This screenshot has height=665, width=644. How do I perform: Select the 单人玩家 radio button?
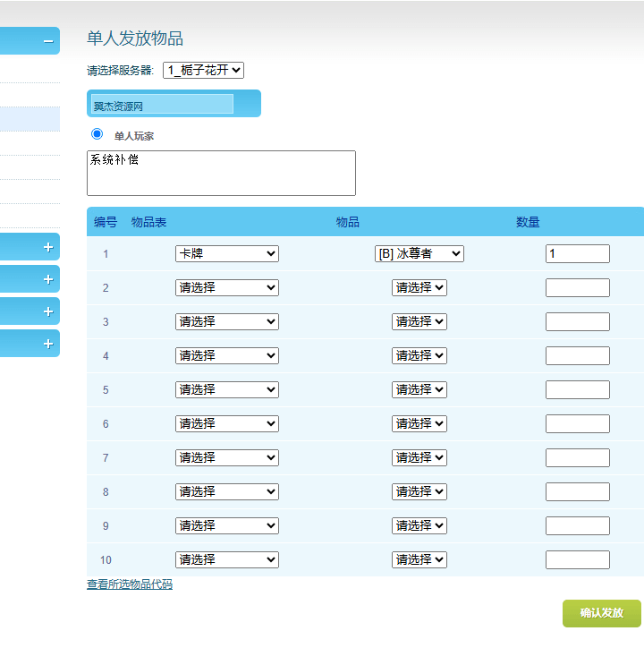(97, 134)
